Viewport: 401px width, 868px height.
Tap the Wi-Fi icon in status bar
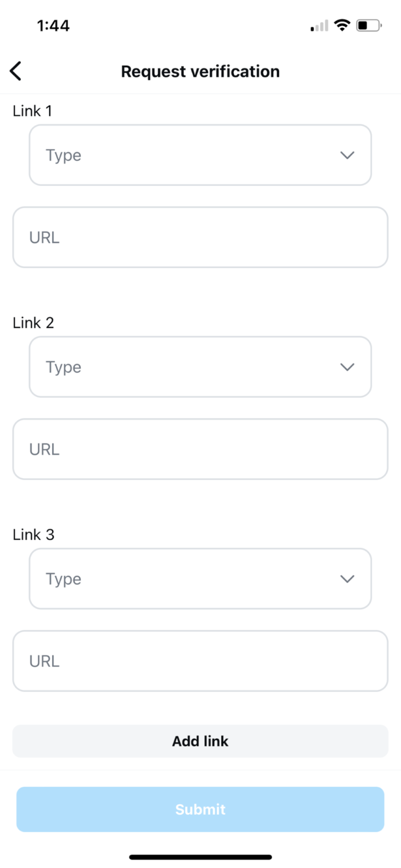(342, 25)
